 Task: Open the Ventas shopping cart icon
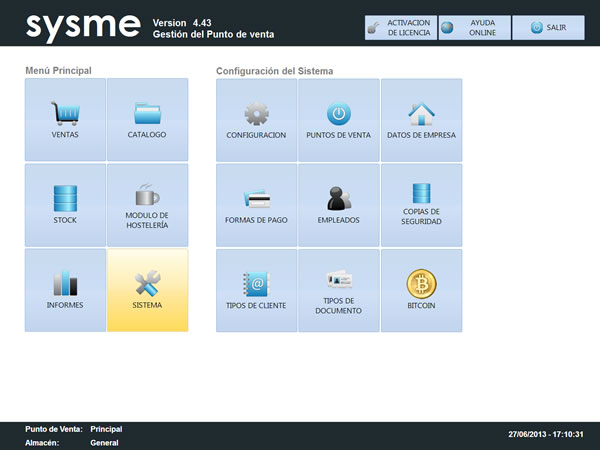(x=65, y=113)
